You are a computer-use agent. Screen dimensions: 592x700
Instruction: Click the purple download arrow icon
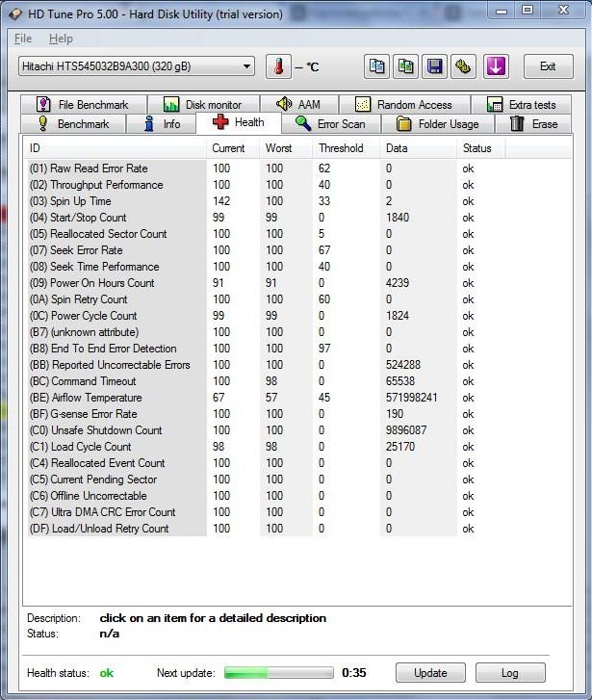tap(496, 67)
